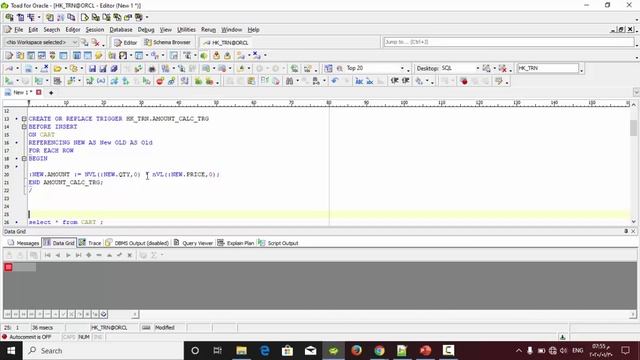Click the Execute statement green play icon

pos(9,81)
